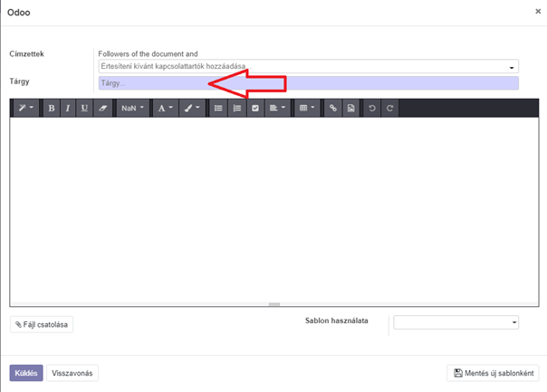Open the Sablon használata template dropdown
The width and height of the screenshot is (547, 392).
coord(456,322)
